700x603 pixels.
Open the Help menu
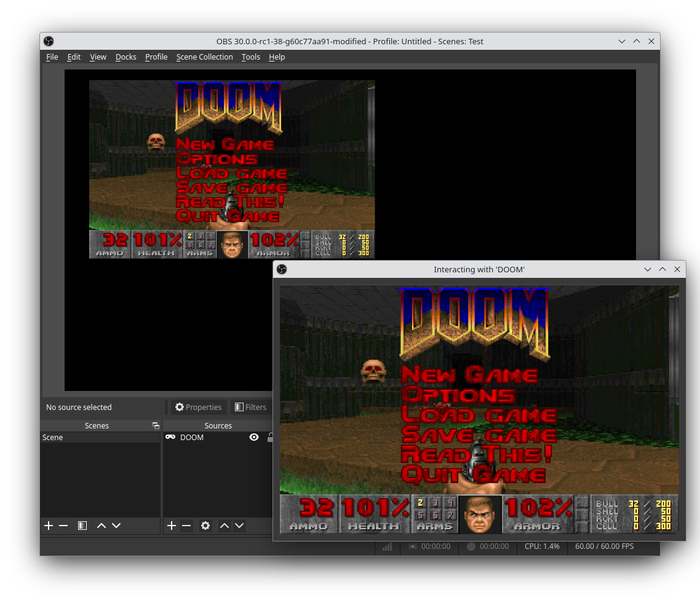(x=277, y=57)
